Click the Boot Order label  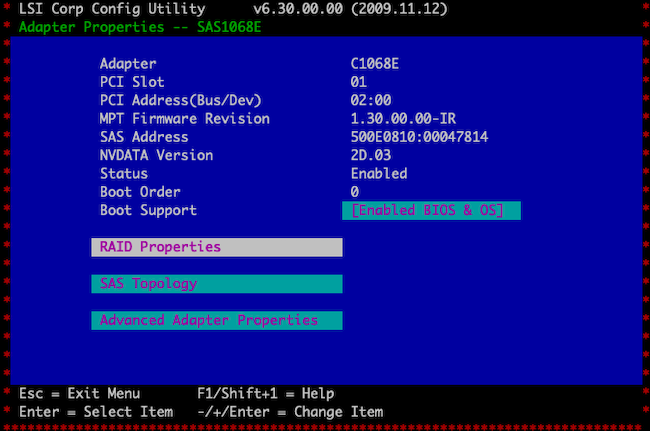pyautogui.click(x=140, y=192)
